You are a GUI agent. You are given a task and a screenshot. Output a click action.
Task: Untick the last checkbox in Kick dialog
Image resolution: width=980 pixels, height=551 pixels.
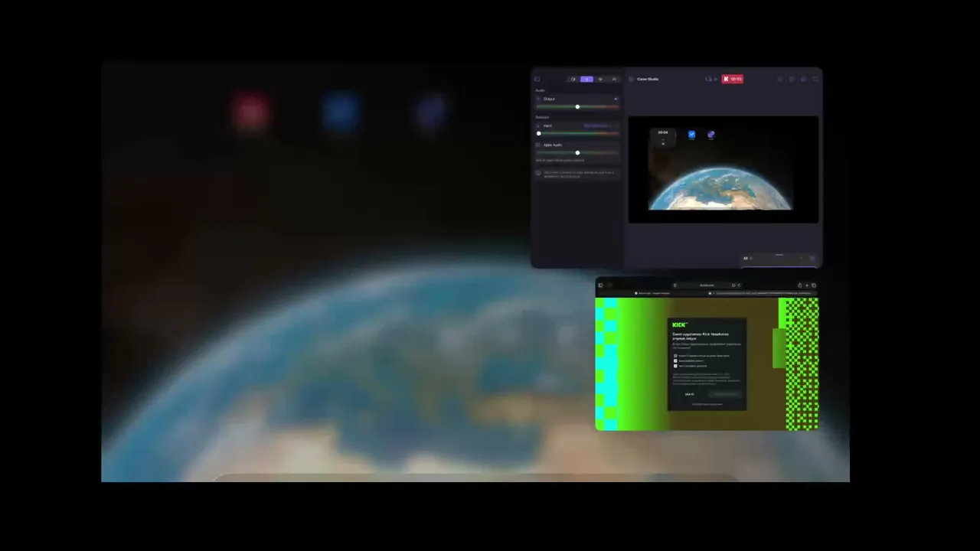[675, 366]
